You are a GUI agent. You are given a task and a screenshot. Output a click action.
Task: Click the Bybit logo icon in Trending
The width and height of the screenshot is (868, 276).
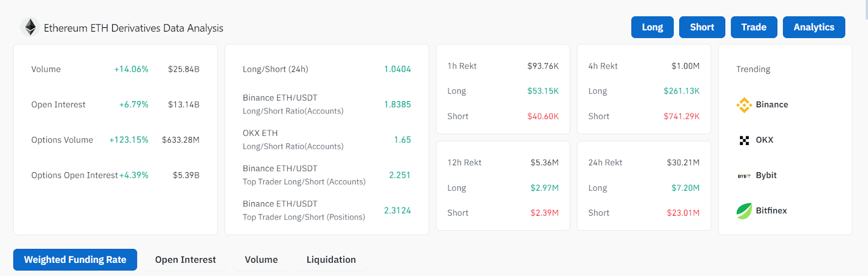744,175
